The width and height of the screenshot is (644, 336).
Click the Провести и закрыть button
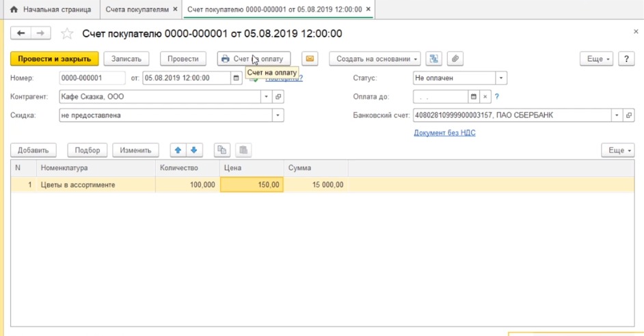point(55,59)
